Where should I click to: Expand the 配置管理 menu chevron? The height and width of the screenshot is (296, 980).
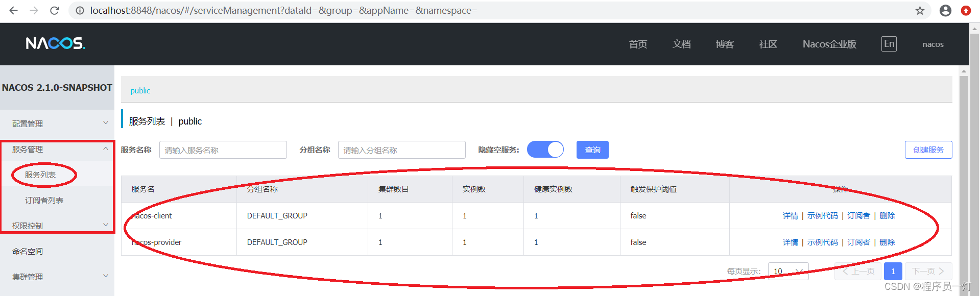pos(106,123)
